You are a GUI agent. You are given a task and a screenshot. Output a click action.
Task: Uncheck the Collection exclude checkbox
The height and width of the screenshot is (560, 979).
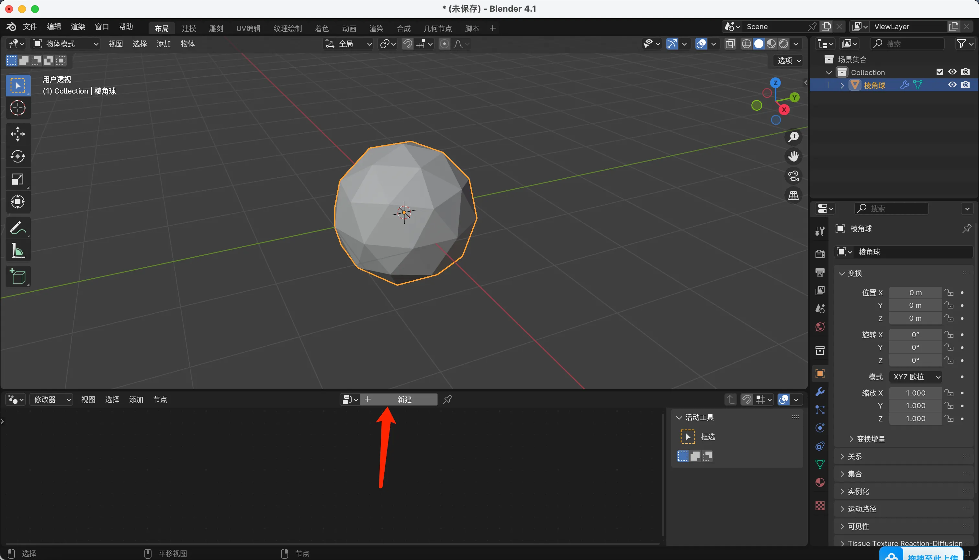click(940, 72)
